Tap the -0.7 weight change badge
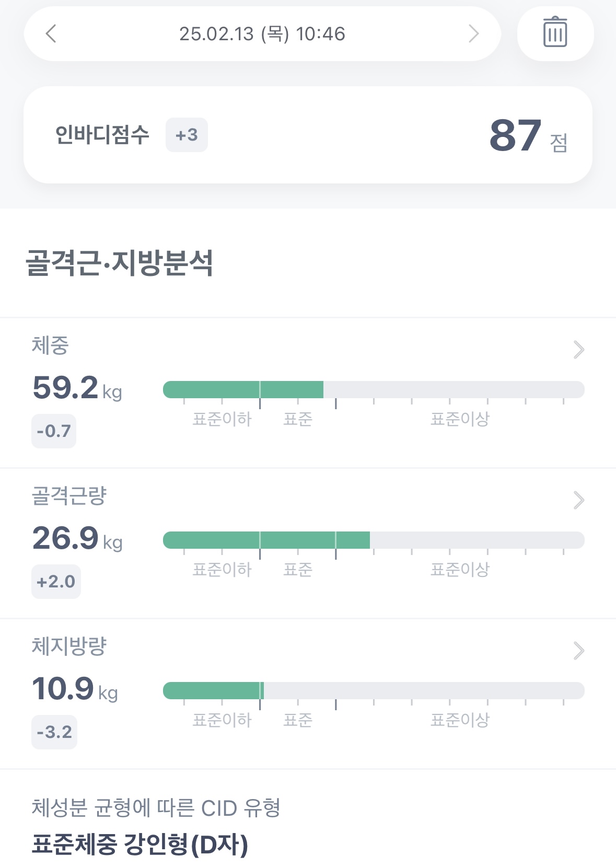 pyautogui.click(x=54, y=431)
